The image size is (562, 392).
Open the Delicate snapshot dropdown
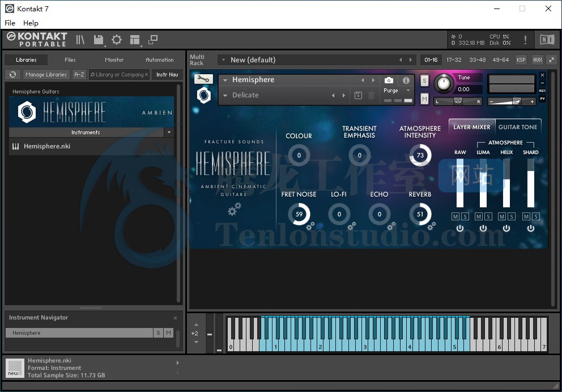pos(225,95)
